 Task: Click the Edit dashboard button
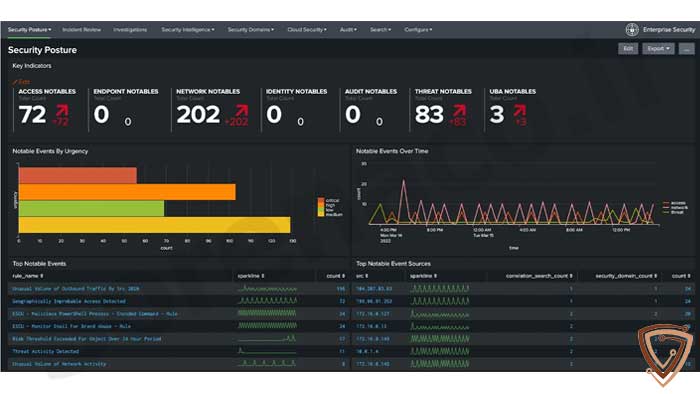[x=628, y=49]
